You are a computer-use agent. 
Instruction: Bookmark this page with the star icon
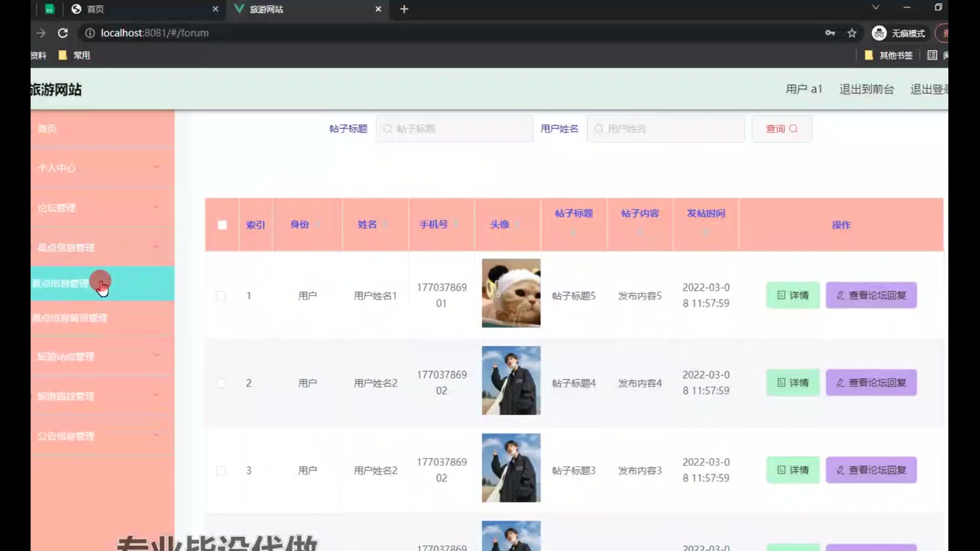point(852,33)
